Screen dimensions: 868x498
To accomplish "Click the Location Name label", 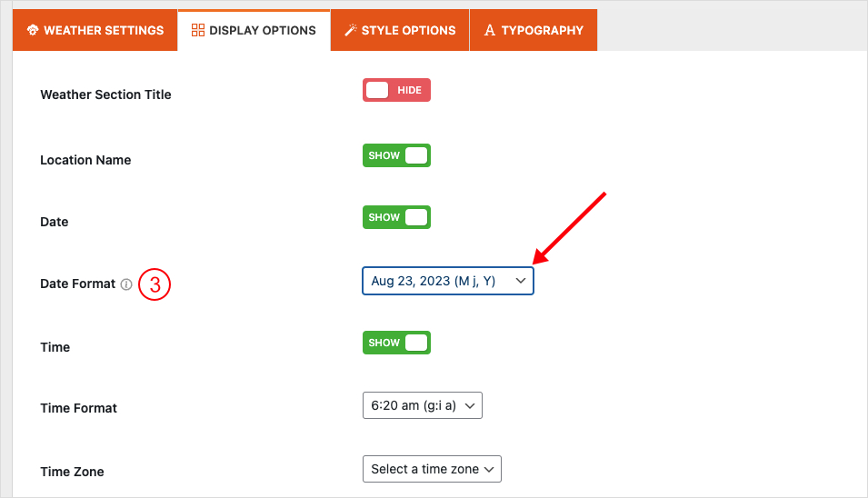I will tap(85, 160).
